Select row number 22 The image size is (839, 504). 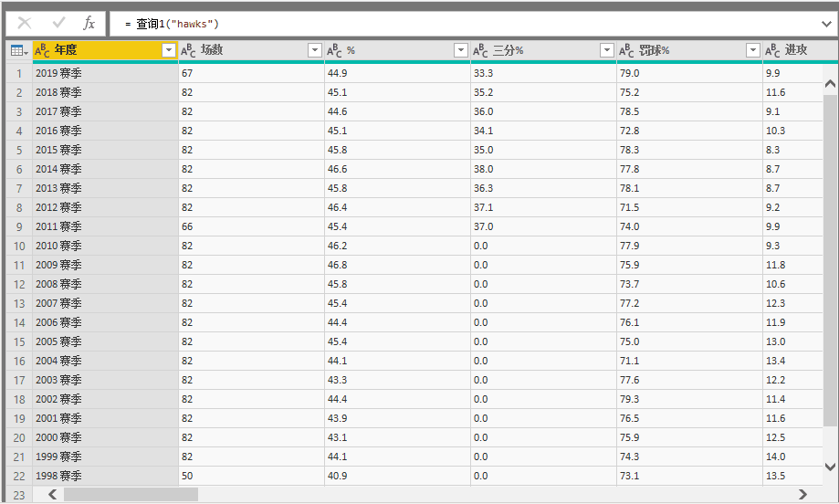tap(19, 477)
